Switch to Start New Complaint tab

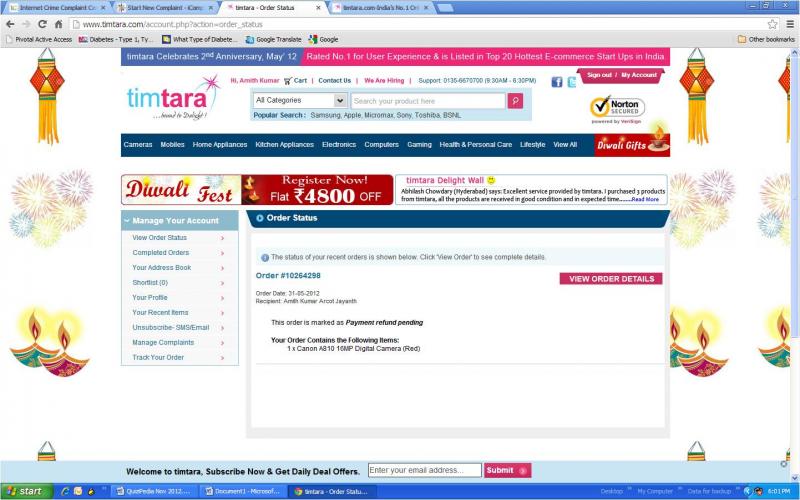tap(164, 8)
